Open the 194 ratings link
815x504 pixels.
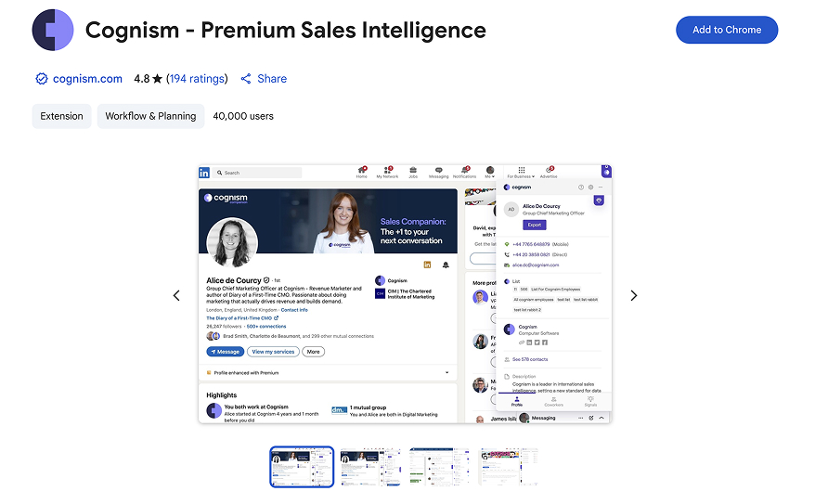point(197,79)
